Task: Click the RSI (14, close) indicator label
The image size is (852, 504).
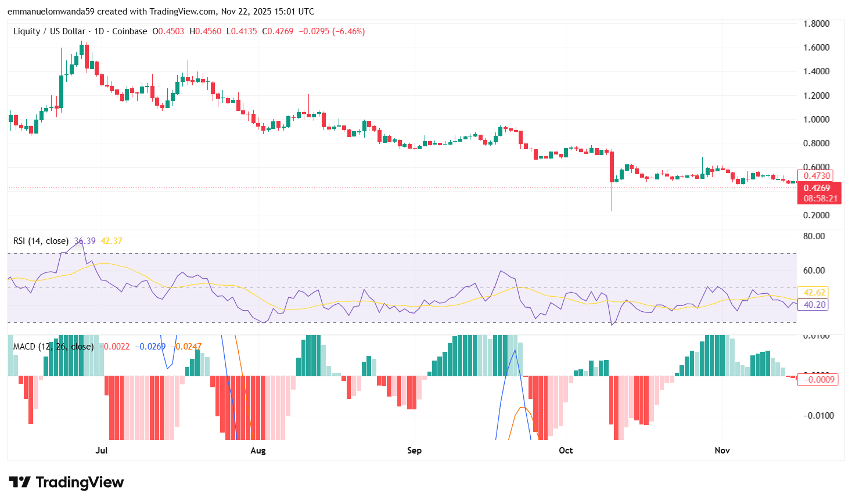Action: click(x=39, y=239)
